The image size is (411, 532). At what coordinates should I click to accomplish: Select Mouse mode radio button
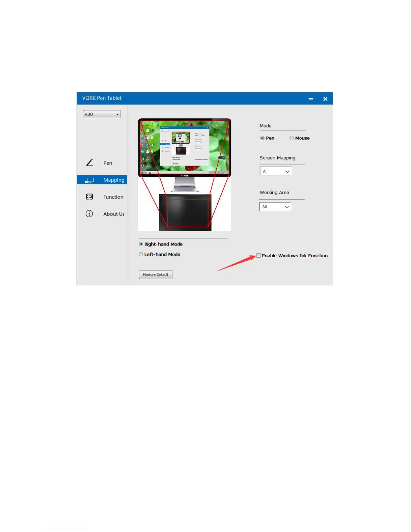coord(291,138)
